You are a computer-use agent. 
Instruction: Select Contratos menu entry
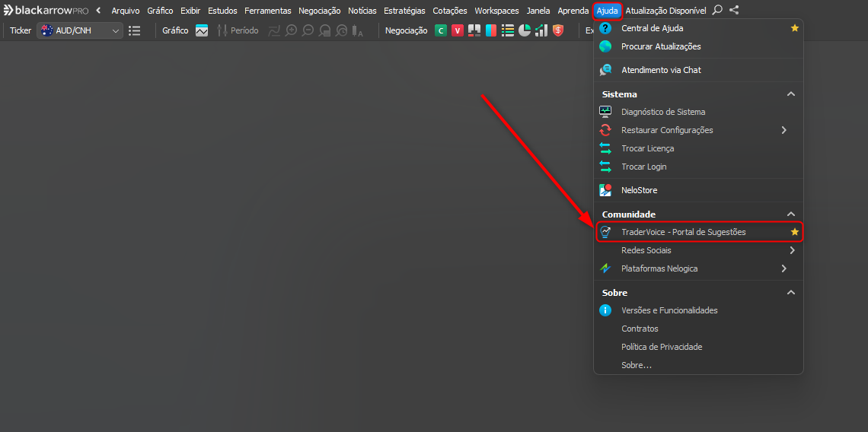pyautogui.click(x=640, y=329)
